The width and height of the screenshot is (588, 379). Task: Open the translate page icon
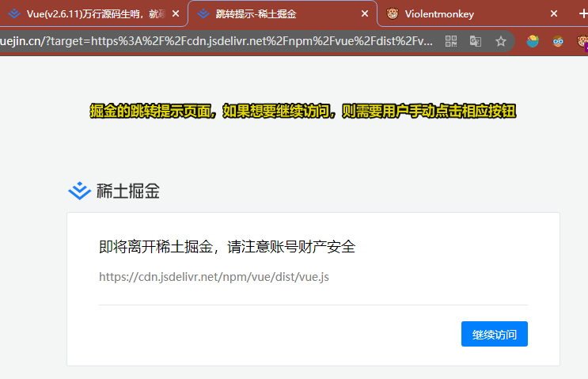(x=476, y=41)
